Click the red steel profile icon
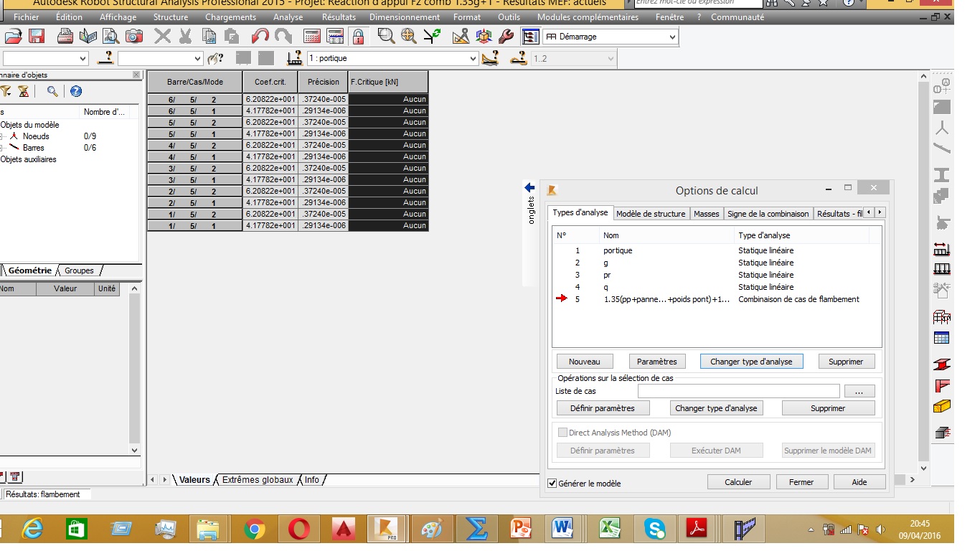This screenshot has height=551, width=980. pos(942,364)
